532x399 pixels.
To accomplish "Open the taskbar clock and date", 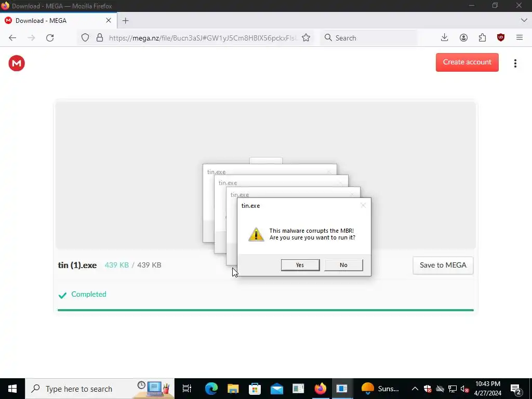I will point(487,389).
